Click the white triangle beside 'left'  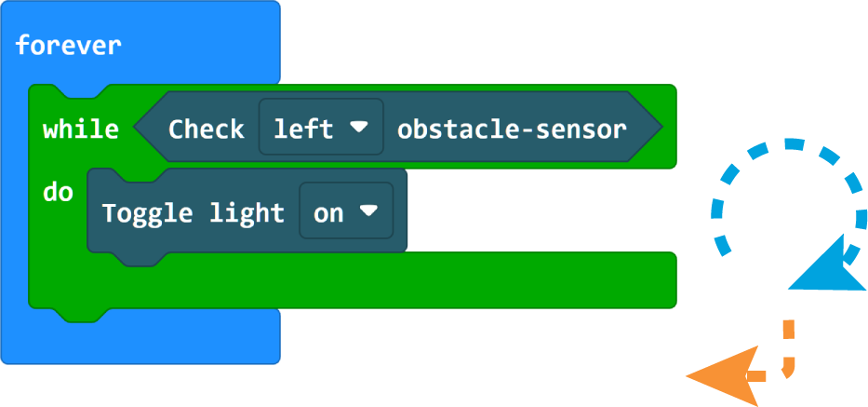[359, 127]
